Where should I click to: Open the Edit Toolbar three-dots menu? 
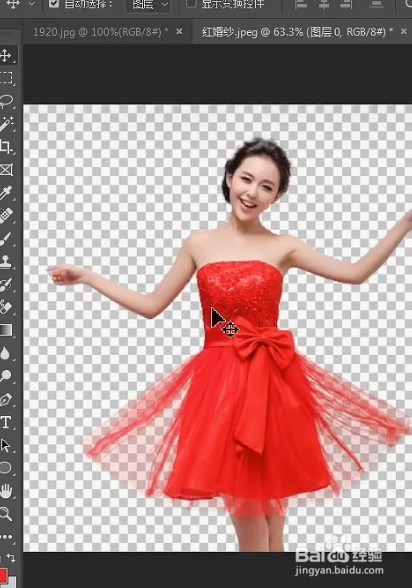coord(6,537)
